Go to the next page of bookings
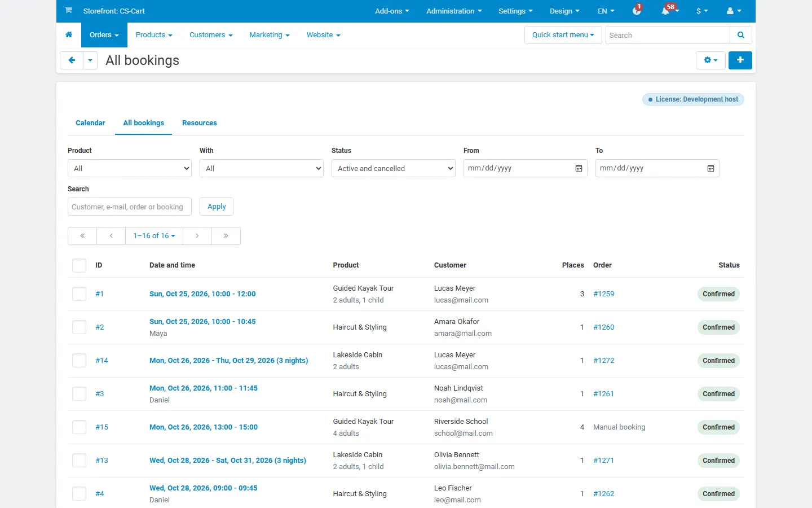The width and height of the screenshot is (812, 508). tap(197, 236)
